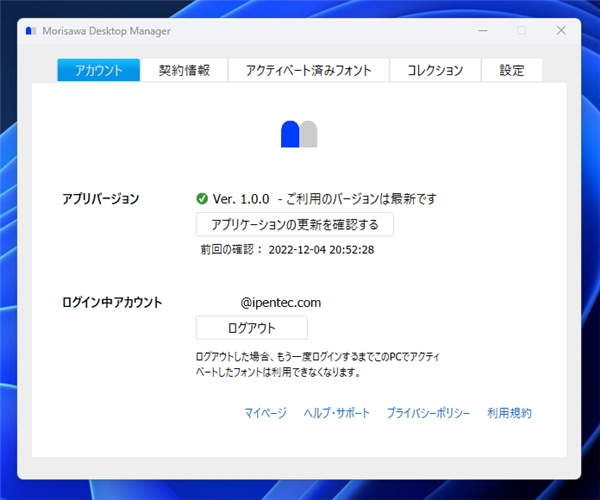600x500 pixels.
Task: Click the ログイン中アカウント label
Action: point(112,302)
